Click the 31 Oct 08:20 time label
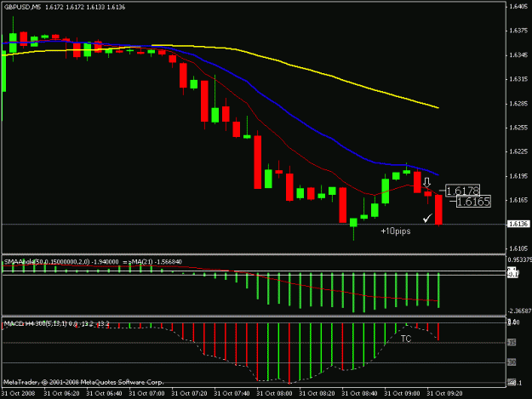This screenshot has width=532, height=399. click(x=317, y=394)
